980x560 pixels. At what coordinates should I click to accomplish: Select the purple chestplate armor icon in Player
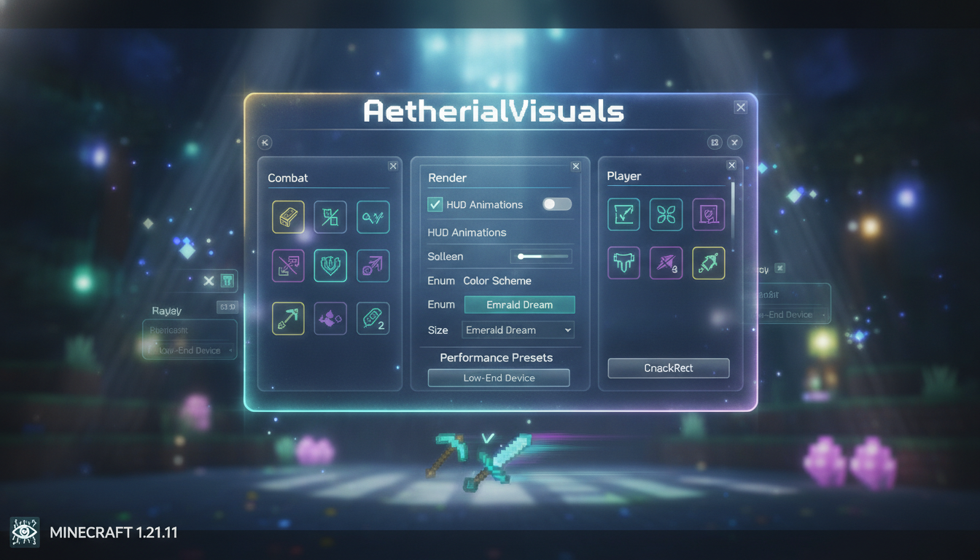pos(623,262)
